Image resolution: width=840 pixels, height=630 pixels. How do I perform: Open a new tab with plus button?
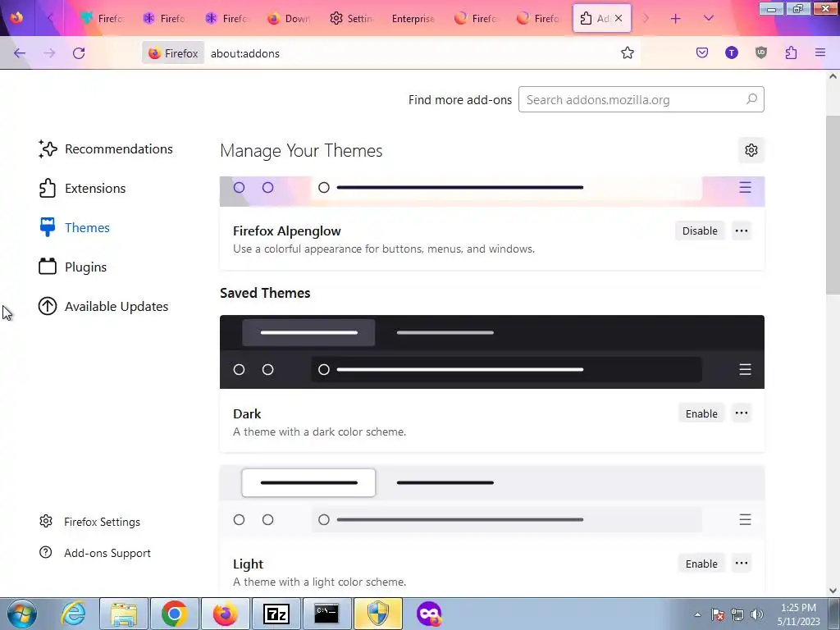676,19
